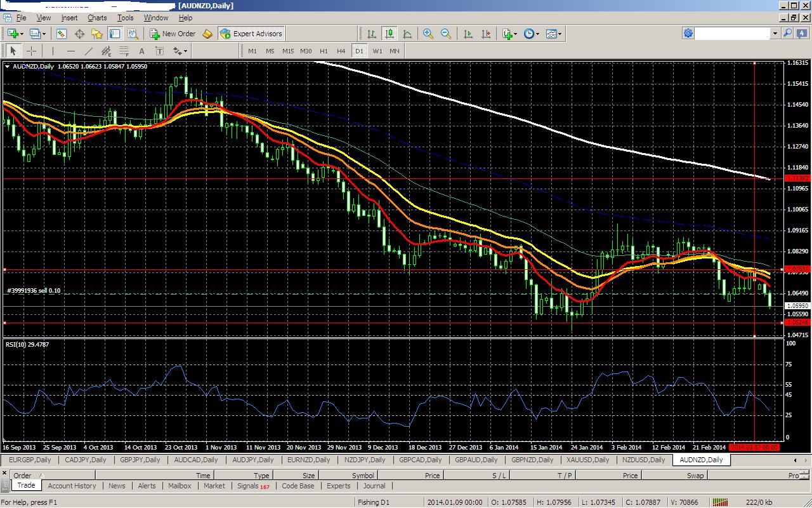Set timeframe to W1
The width and height of the screenshot is (812, 508).
point(377,51)
